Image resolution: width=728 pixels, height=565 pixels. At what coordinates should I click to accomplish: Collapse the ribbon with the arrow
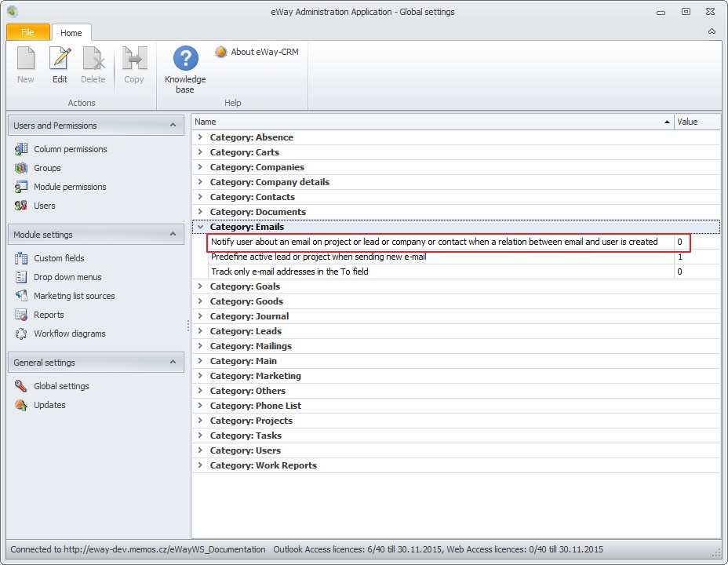click(x=712, y=31)
